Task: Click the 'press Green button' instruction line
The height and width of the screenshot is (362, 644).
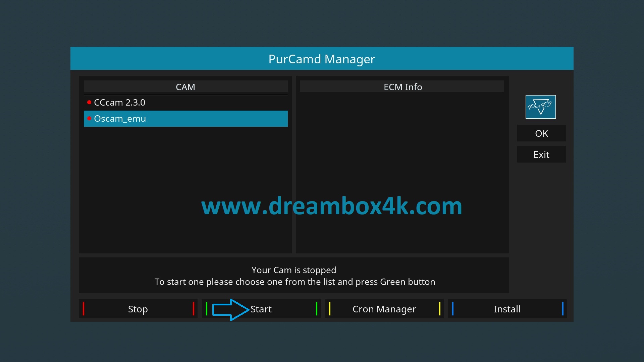Action: [x=295, y=282]
